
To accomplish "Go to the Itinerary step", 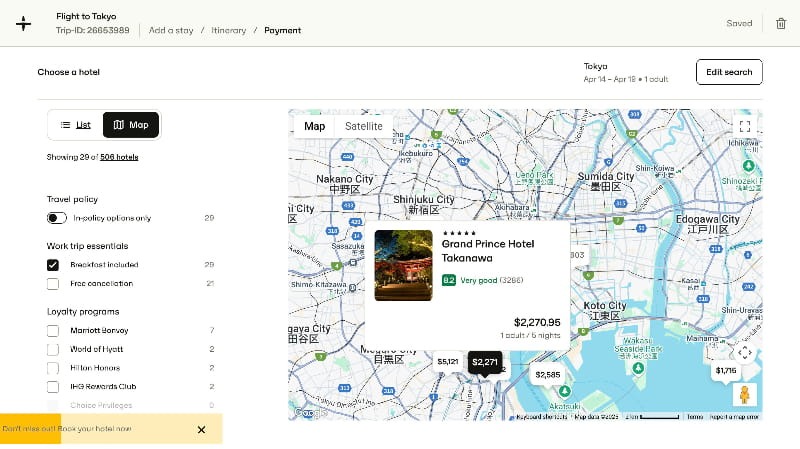I will [x=228, y=31].
